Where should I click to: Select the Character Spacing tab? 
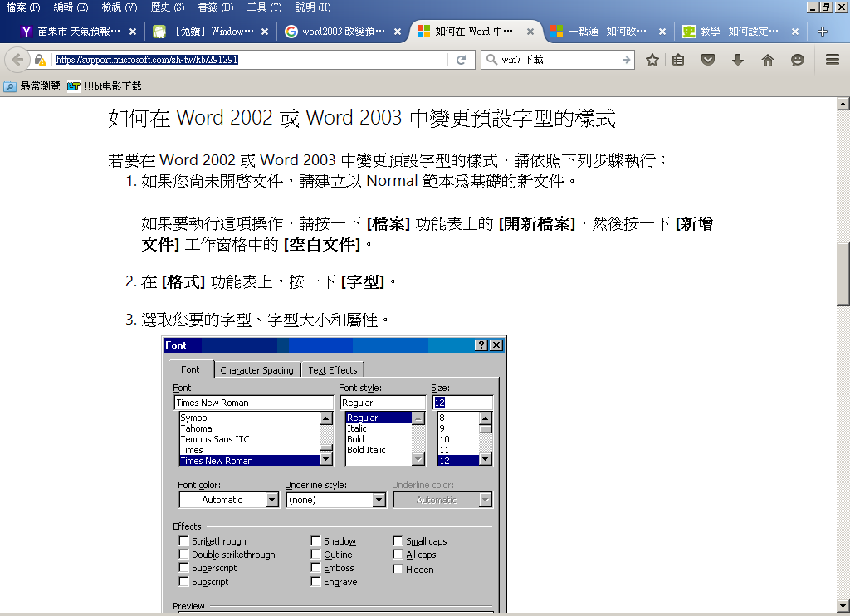coord(257,369)
